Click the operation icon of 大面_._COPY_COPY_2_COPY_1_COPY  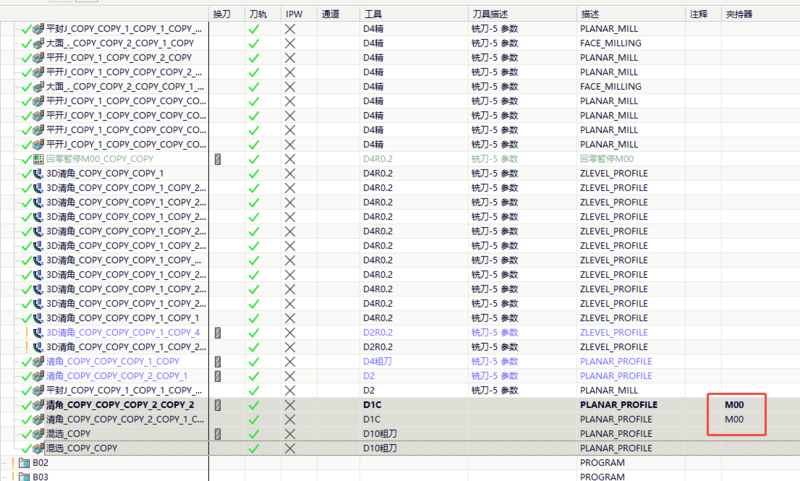(x=38, y=43)
